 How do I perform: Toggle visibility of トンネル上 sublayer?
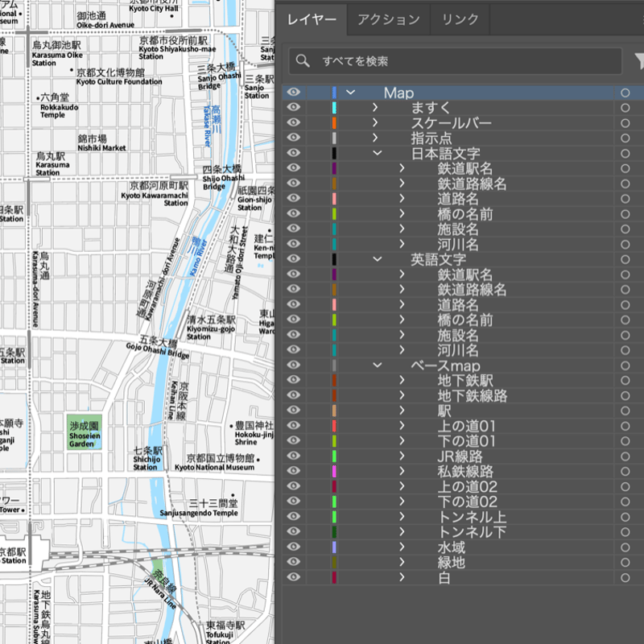click(x=293, y=516)
